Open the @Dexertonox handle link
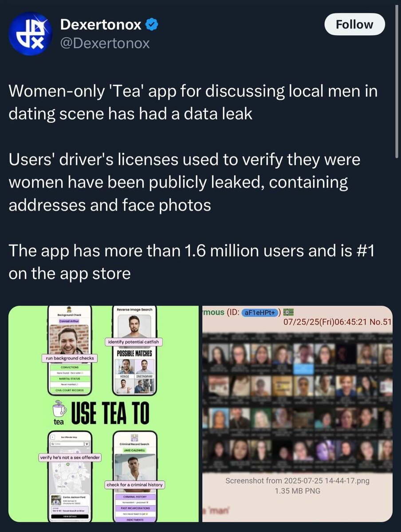This screenshot has width=401, height=532. pos(105,43)
